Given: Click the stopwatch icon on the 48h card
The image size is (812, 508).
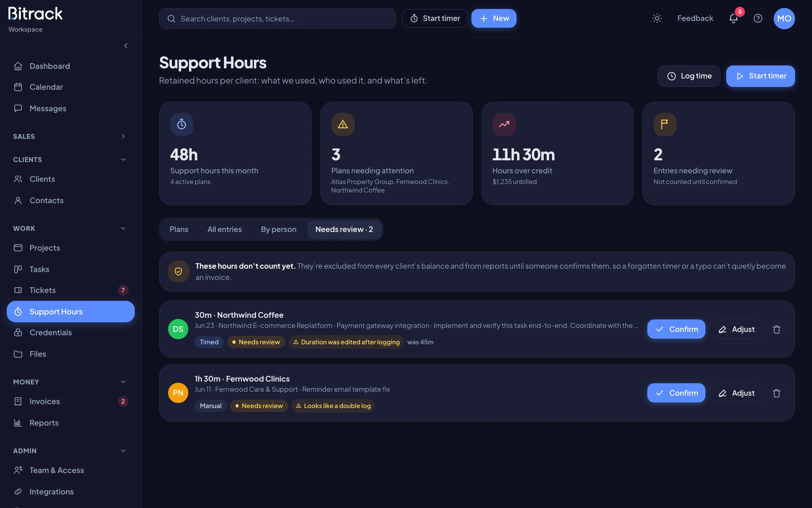Looking at the screenshot, I should point(182,124).
